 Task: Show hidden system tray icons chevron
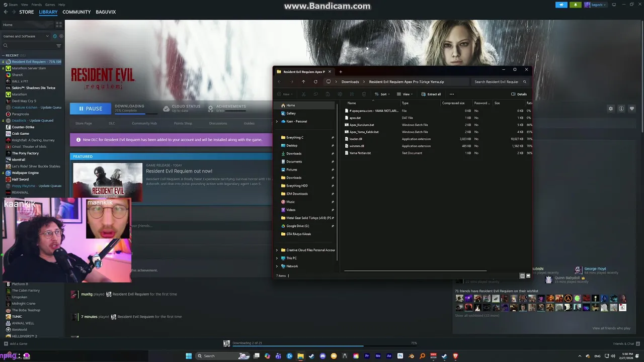click(x=580, y=356)
